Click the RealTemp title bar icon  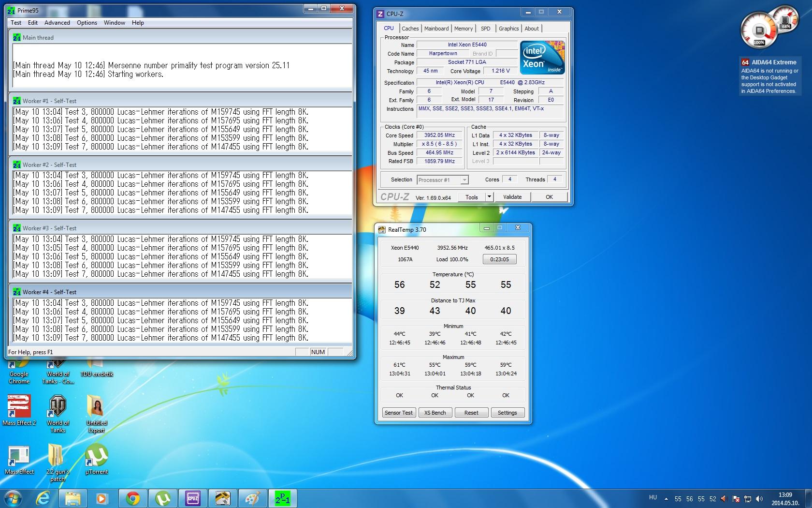pyautogui.click(x=382, y=230)
